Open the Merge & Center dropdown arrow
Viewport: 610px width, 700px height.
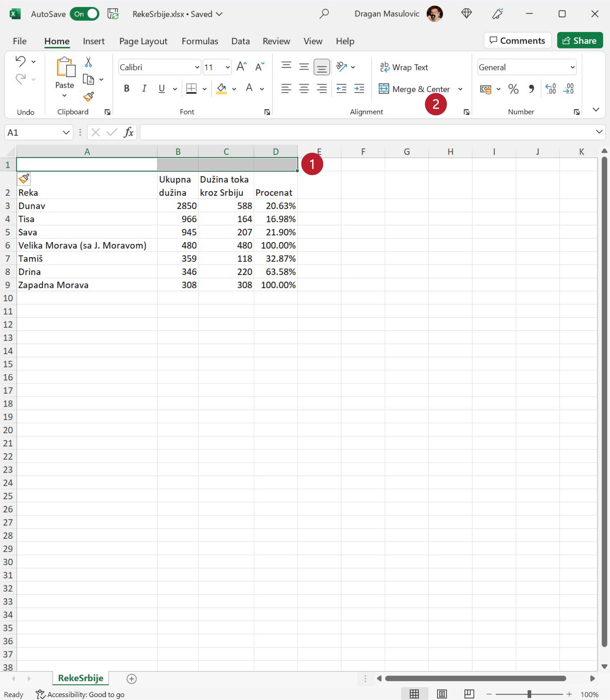(x=460, y=89)
